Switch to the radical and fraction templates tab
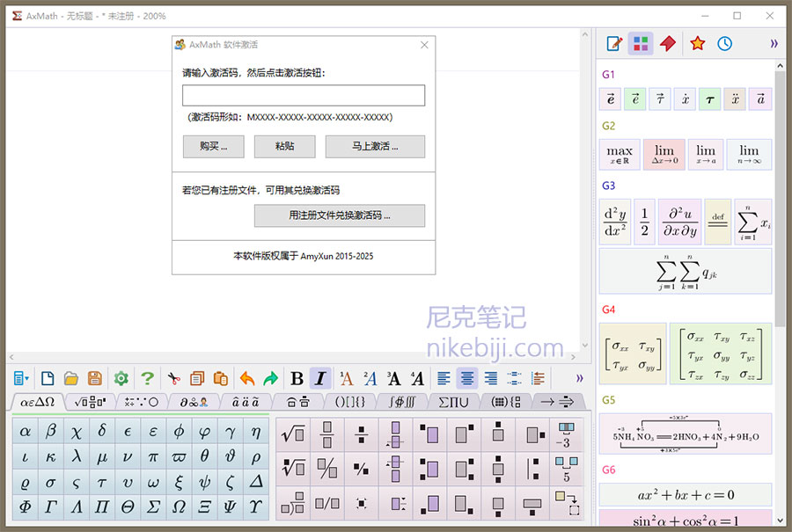 (x=91, y=402)
